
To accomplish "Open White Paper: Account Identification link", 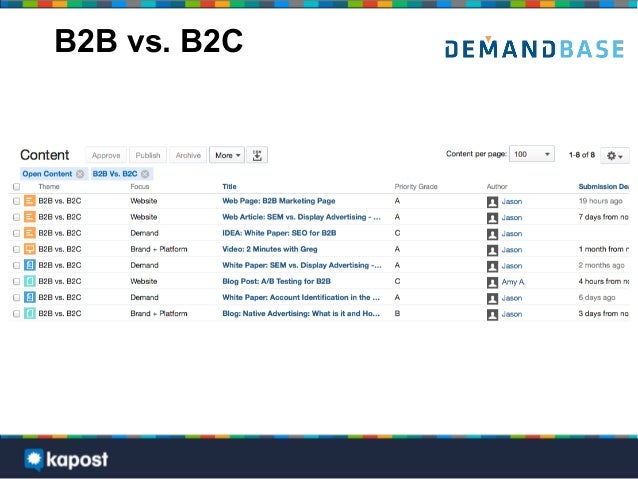I will 301,297.
